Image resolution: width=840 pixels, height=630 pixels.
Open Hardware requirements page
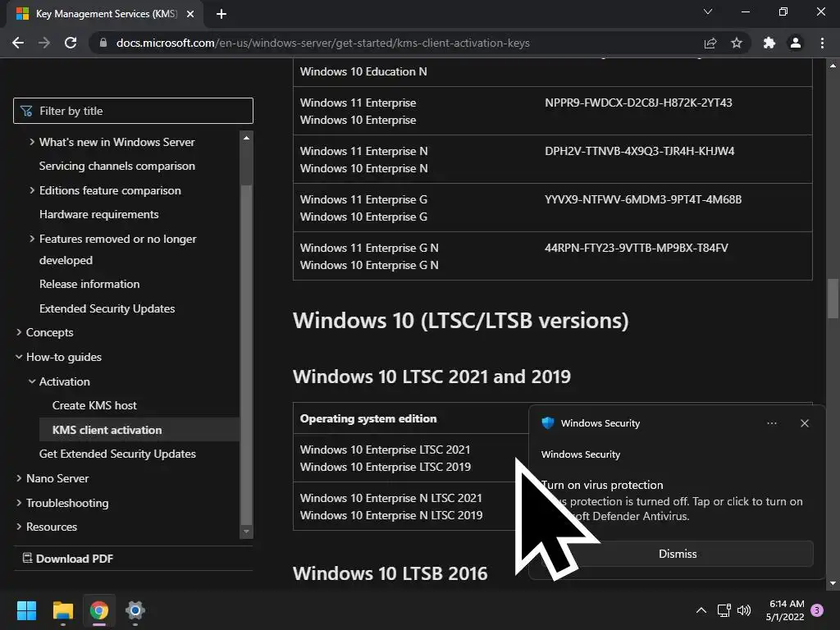click(99, 214)
